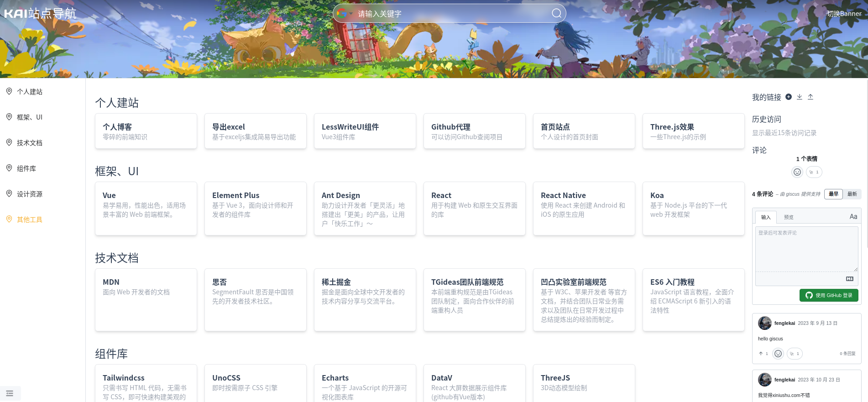The image size is (868, 402).
Task: Open the 个人博客 card
Action: click(x=146, y=131)
